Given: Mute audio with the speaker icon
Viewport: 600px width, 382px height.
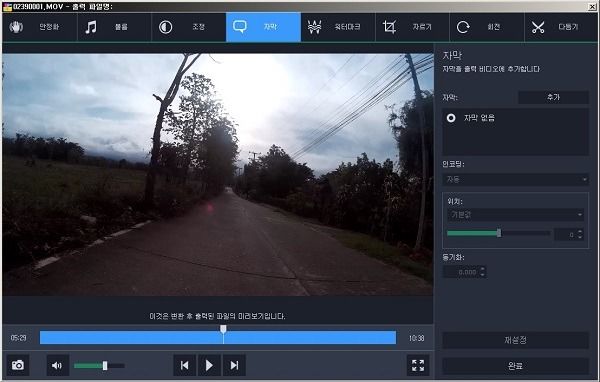Looking at the screenshot, I should pyautogui.click(x=57, y=366).
